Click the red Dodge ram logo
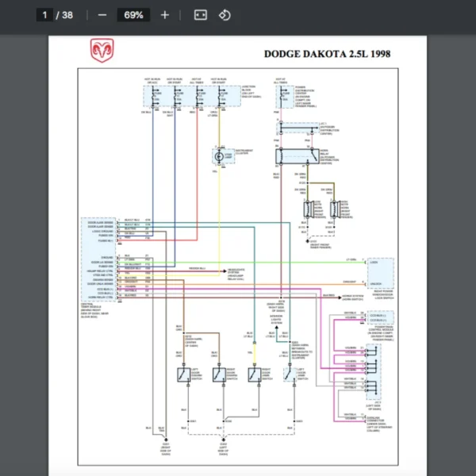 102,50
